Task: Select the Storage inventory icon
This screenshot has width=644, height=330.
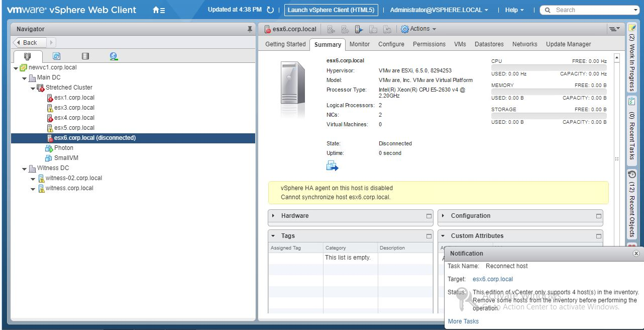Action: coord(85,55)
